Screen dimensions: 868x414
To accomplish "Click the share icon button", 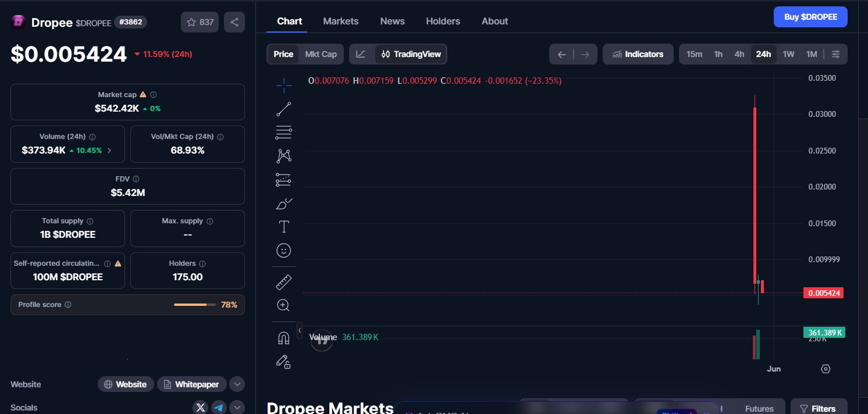I will 234,22.
